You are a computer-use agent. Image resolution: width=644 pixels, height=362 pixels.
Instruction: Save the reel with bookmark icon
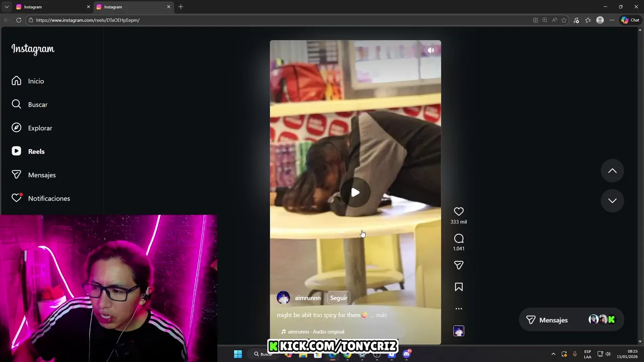459,287
